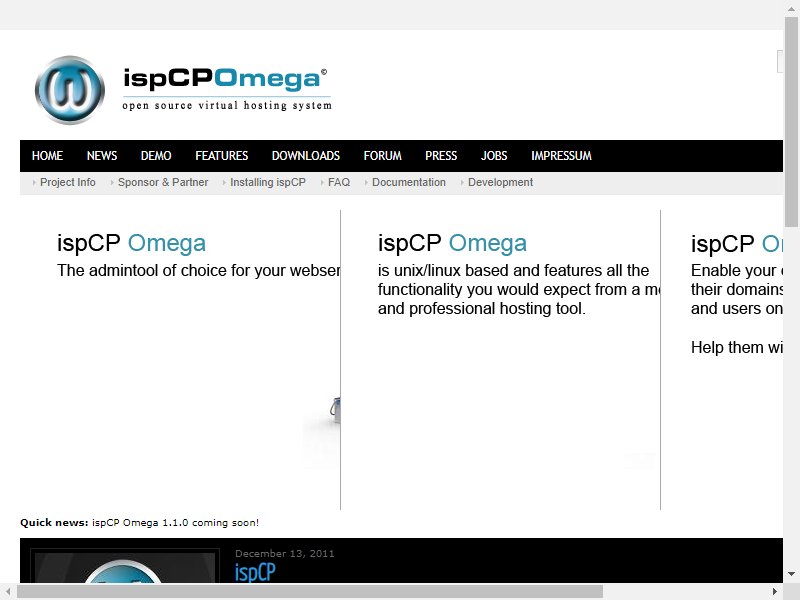Click the 'The admintool of choice' slide text
800x600 pixels.
coord(198,270)
